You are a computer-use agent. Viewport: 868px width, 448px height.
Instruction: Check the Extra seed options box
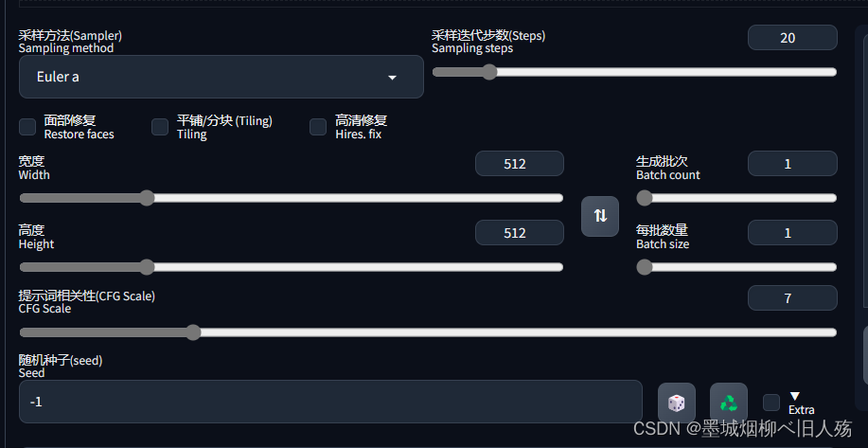771,403
